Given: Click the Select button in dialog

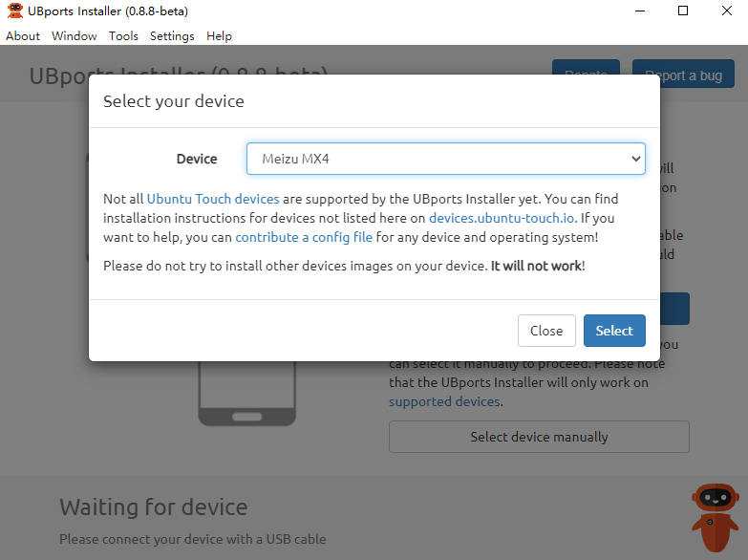Looking at the screenshot, I should (614, 331).
